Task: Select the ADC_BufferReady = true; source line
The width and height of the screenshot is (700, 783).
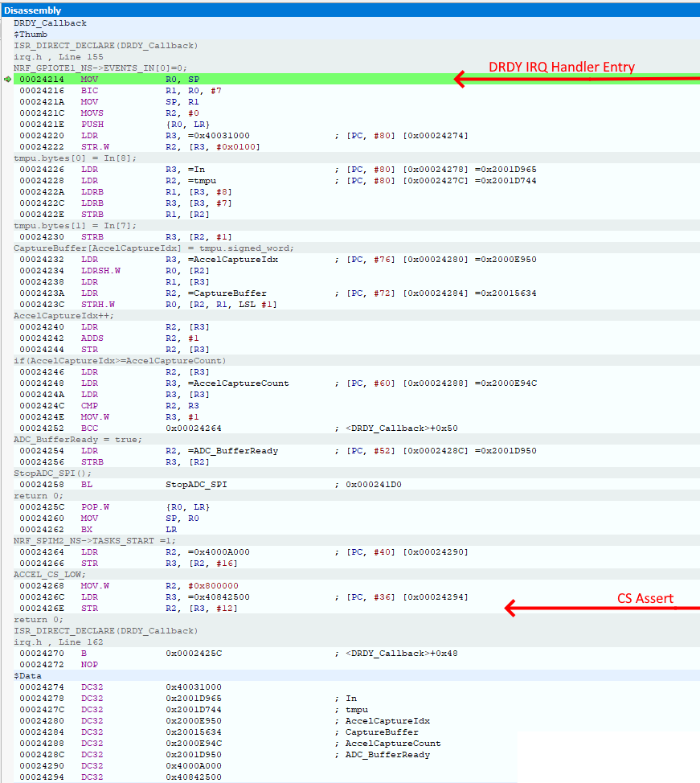Action: (77, 440)
